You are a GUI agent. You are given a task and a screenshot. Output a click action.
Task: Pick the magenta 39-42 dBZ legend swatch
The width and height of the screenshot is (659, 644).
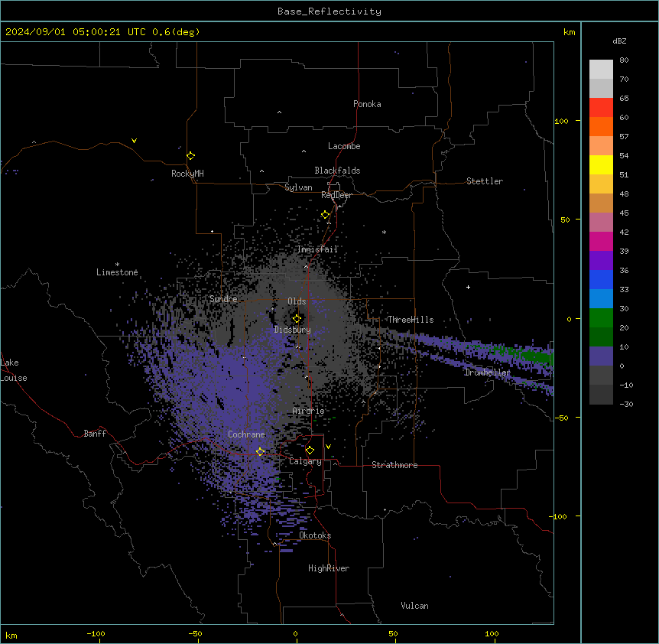tap(601, 241)
